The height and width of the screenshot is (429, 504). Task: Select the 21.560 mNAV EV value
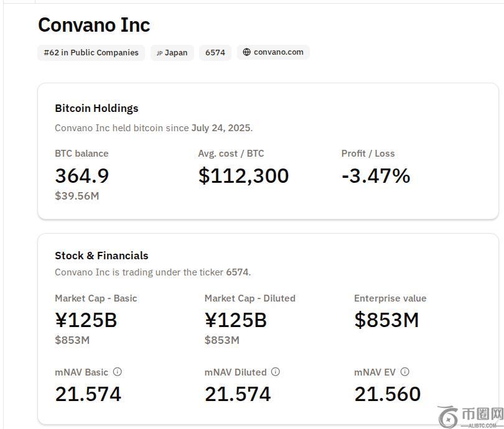pyautogui.click(x=388, y=394)
